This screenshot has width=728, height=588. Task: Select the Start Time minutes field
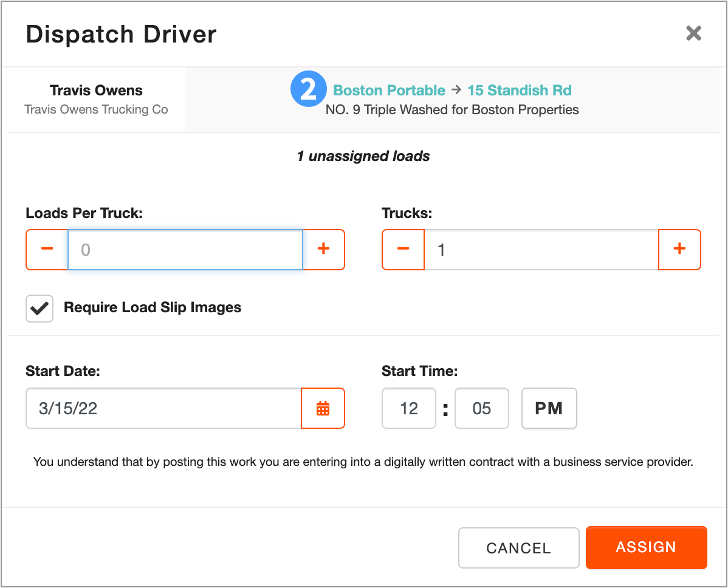[482, 408]
